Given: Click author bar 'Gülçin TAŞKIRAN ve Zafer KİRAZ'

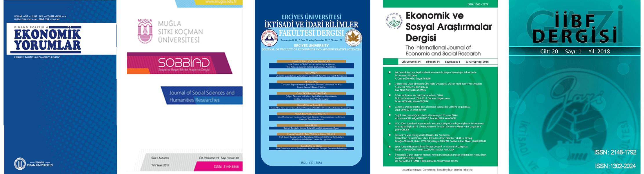Looking at the screenshot, I should pyautogui.click(x=311, y=93).
